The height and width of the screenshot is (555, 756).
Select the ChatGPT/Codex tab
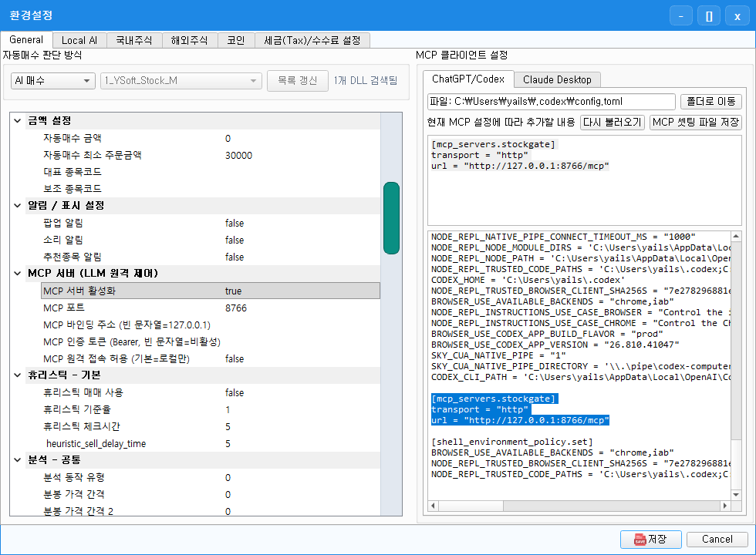point(468,79)
